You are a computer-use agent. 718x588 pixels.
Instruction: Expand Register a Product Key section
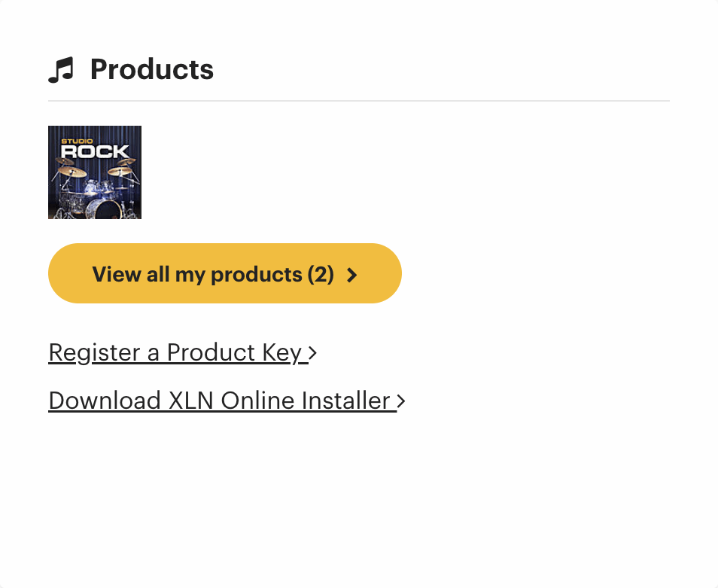coord(175,352)
